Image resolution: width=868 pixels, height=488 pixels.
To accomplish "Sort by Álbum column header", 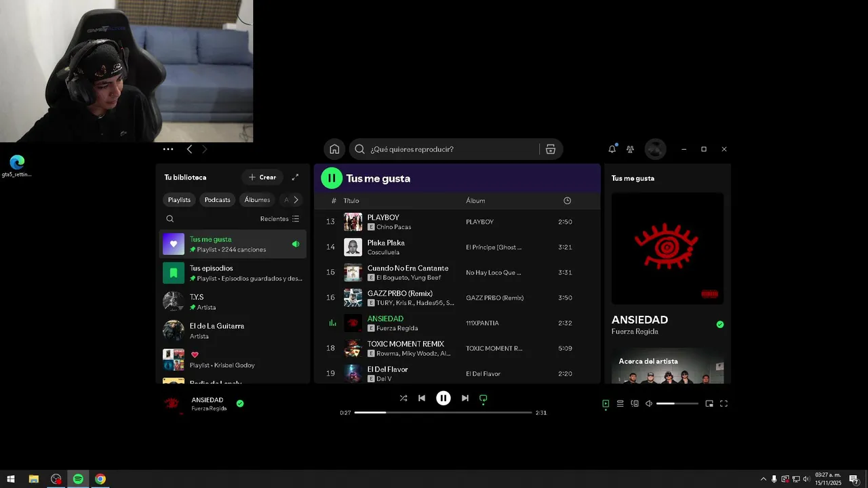I will [x=475, y=201].
